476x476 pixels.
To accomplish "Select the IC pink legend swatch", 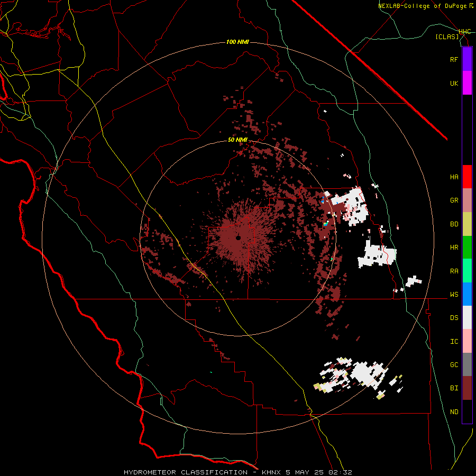I will click(x=467, y=341).
